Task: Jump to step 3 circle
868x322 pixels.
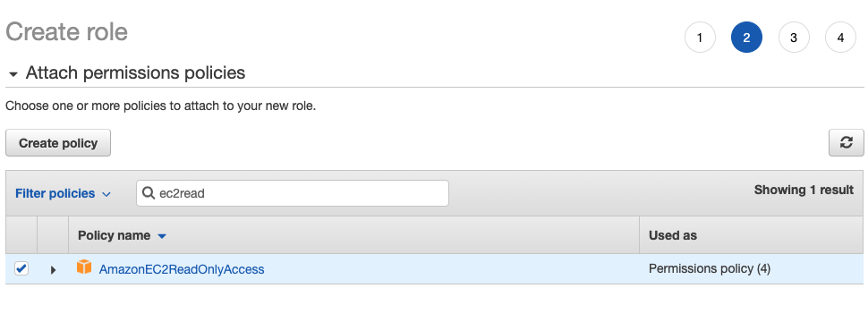Action: pyautogui.click(x=793, y=38)
